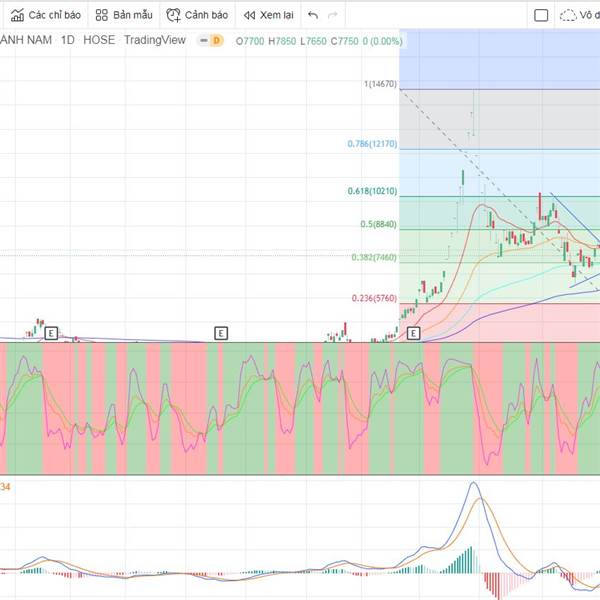Click the L7650 low price value
The height and width of the screenshot is (600, 600).
(313, 41)
